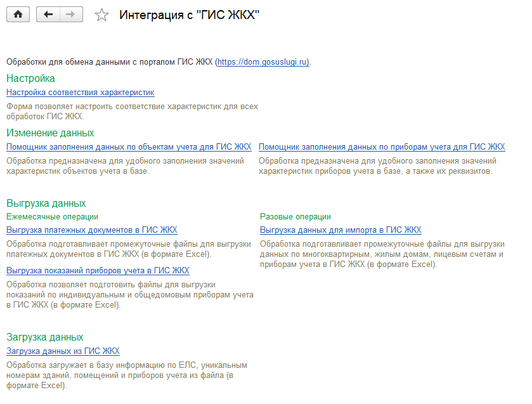Navigate forward with right arrow button
The image size is (532, 404).
click(x=71, y=15)
